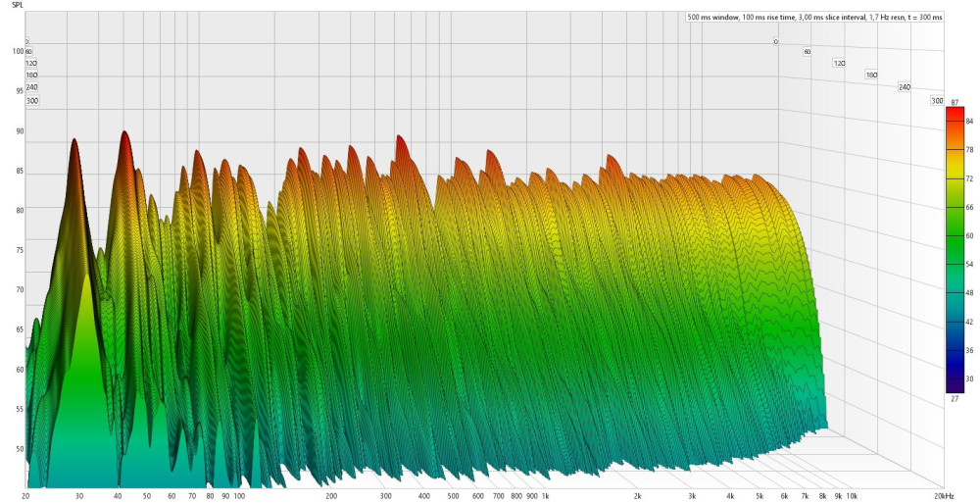Click the 48 dB mark on color legend
This screenshot has width=980, height=503.
969,292
